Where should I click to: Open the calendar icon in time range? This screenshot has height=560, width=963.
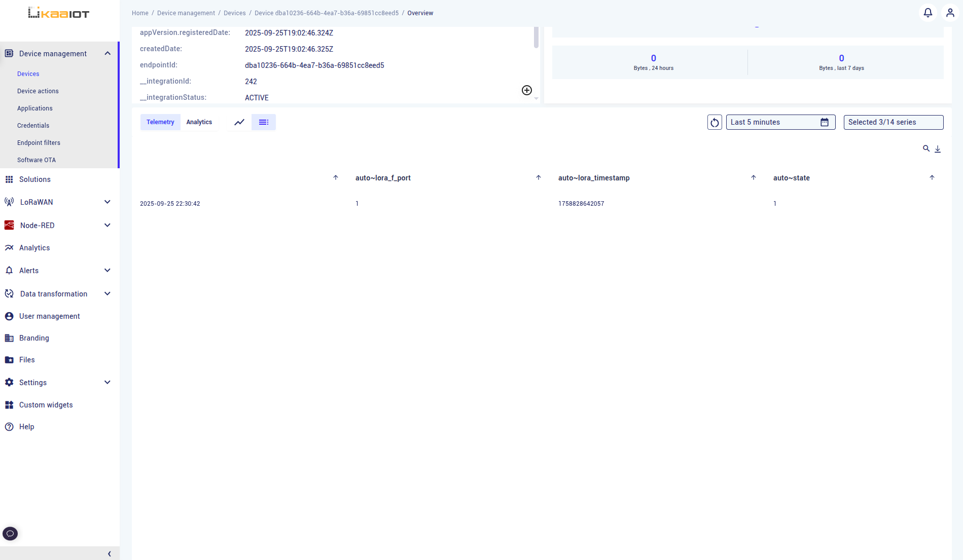coord(824,122)
